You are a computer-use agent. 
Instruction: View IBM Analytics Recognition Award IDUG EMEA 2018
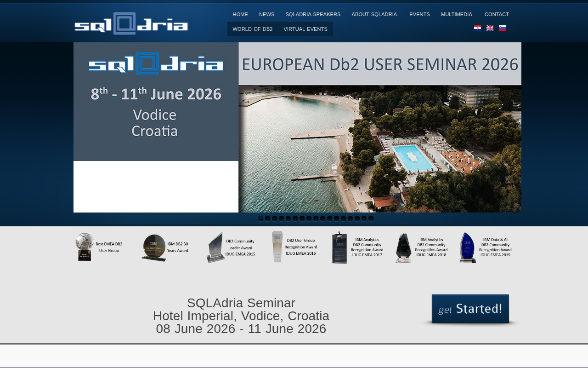pos(421,247)
